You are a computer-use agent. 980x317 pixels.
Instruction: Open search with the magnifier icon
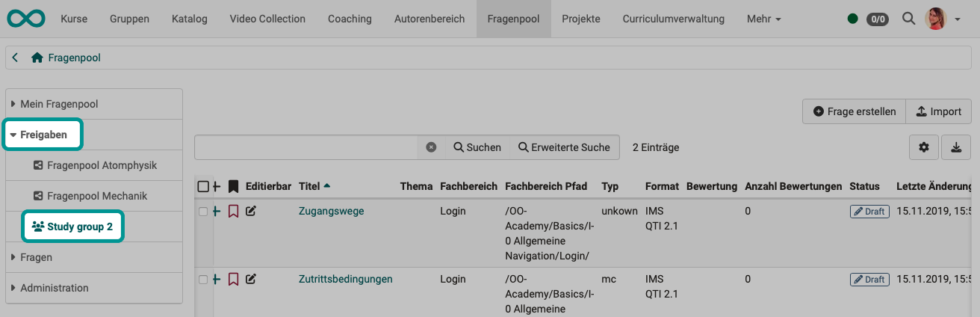908,19
